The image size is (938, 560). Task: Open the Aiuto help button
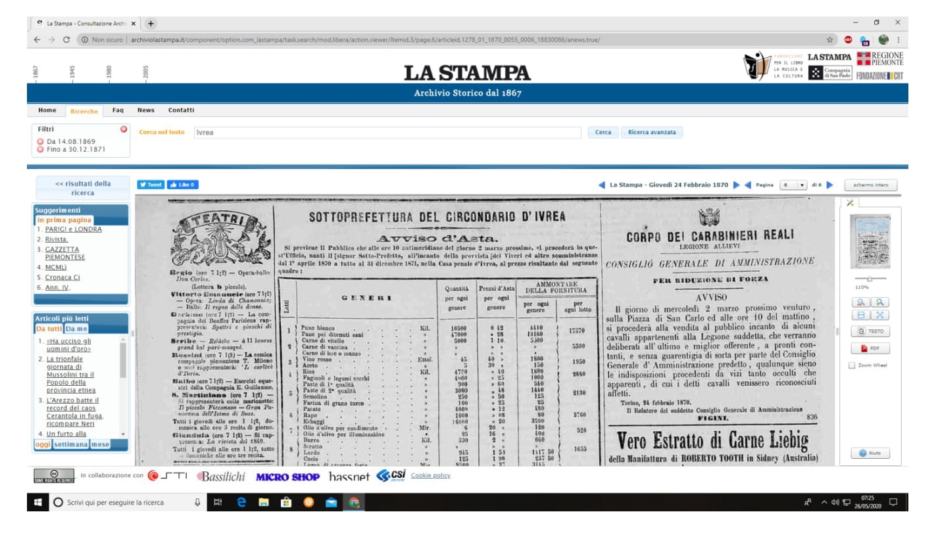pos(872,453)
